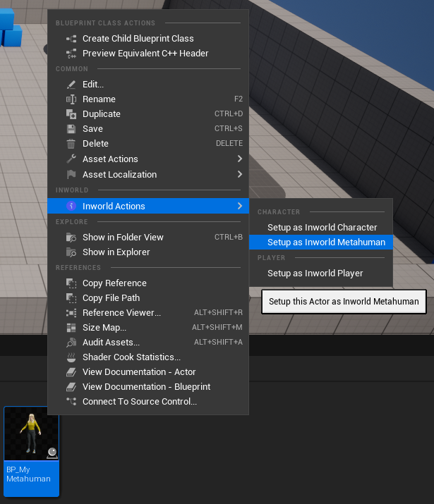This screenshot has width=434, height=504.
Task: Select the Inworld Actions entry
Action: click(x=148, y=206)
